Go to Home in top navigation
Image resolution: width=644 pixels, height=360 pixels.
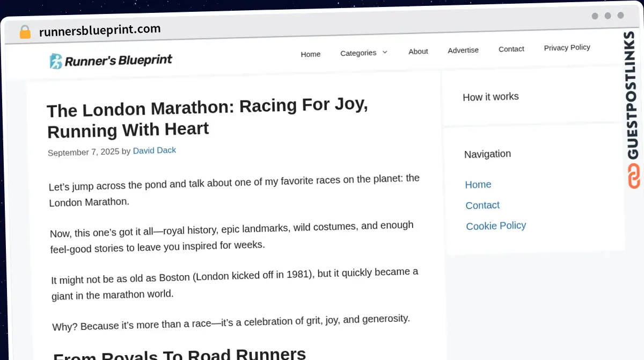pos(310,54)
